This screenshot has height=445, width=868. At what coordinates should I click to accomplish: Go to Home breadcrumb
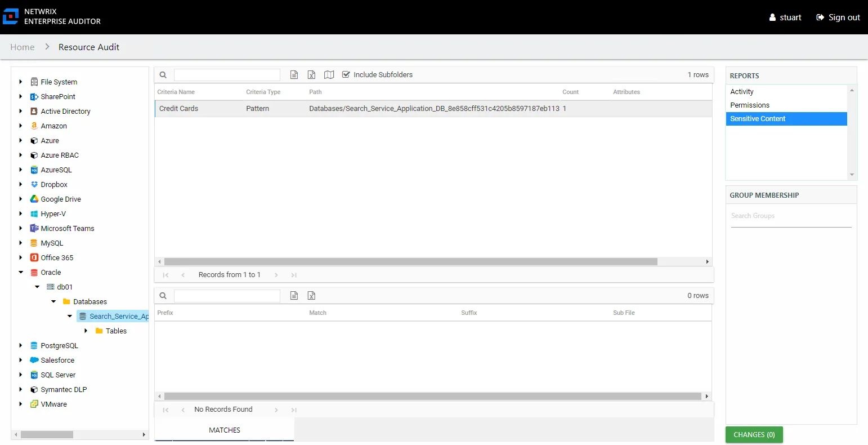click(23, 47)
